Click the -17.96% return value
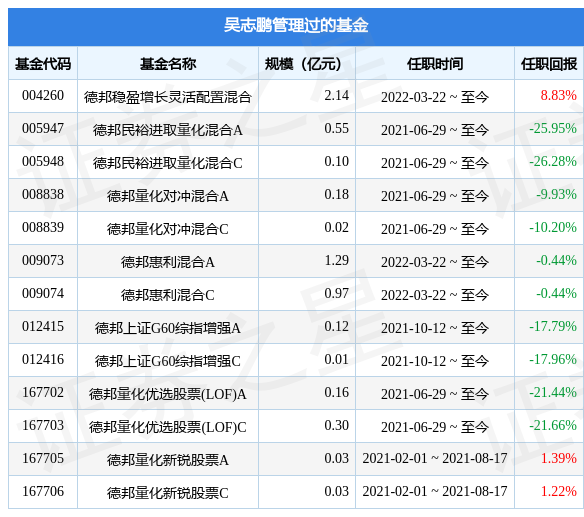This screenshot has height=517, width=584. (x=553, y=360)
